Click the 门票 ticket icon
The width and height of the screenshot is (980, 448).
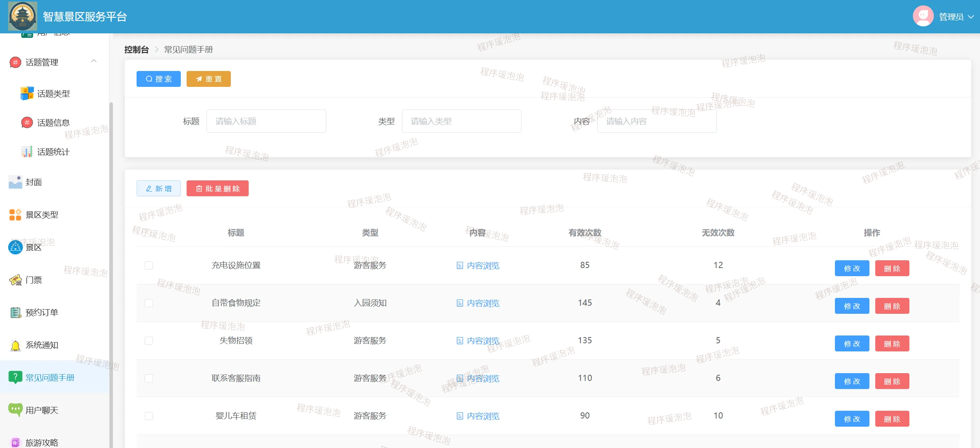16,280
